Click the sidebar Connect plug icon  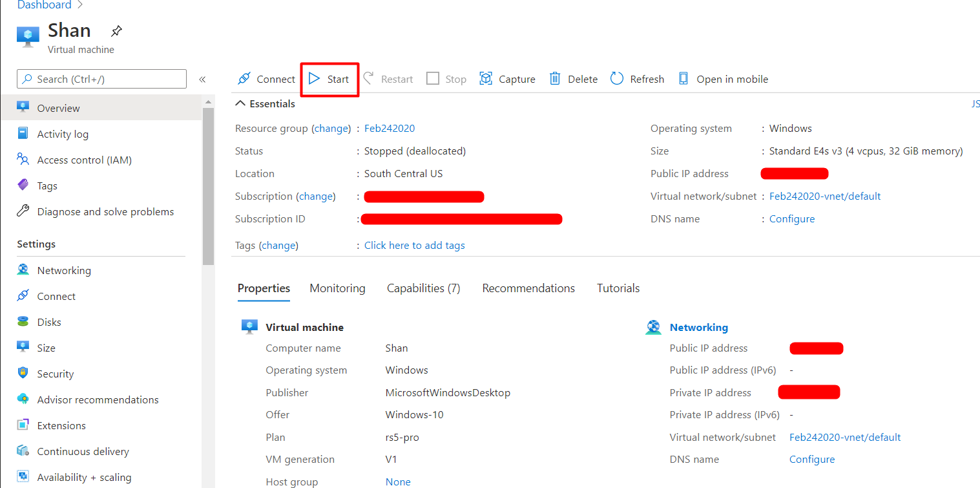point(23,295)
